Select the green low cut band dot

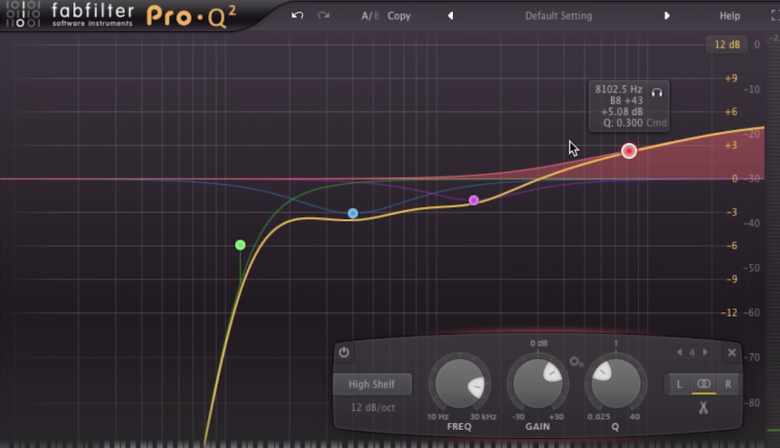(240, 245)
